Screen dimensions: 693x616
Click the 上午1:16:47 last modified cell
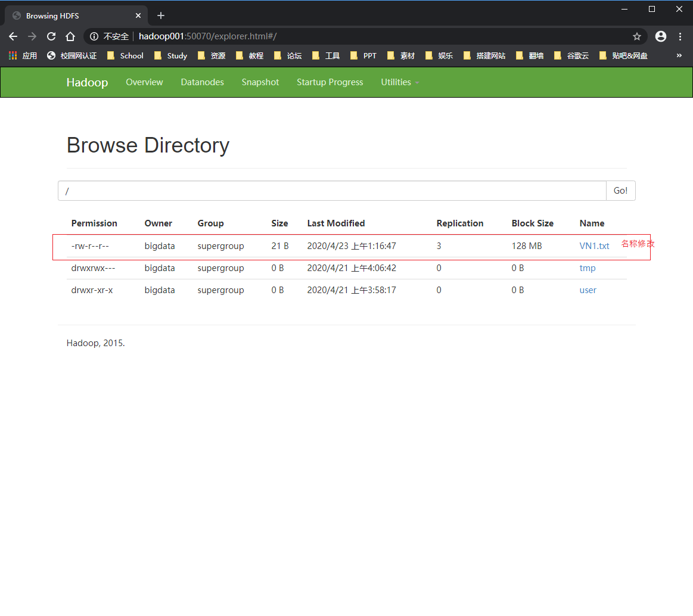[x=352, y=246]
